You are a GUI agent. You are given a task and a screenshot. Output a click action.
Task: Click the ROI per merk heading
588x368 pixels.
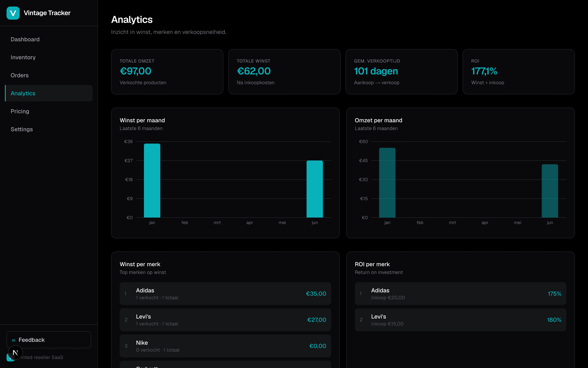372,264
